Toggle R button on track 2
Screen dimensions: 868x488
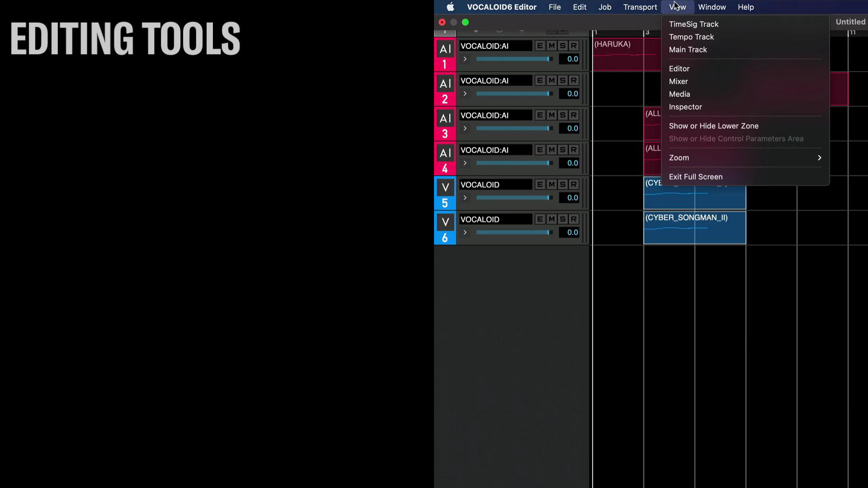(x=574, y=80)
